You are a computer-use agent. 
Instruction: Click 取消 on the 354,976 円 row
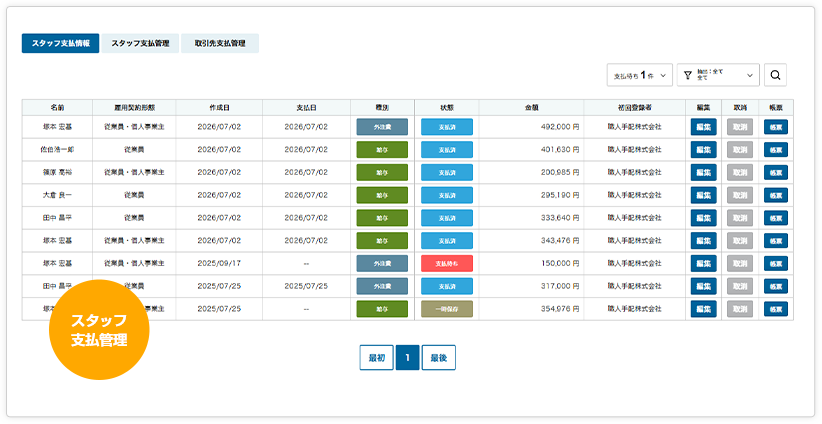[x=740, y=309]
